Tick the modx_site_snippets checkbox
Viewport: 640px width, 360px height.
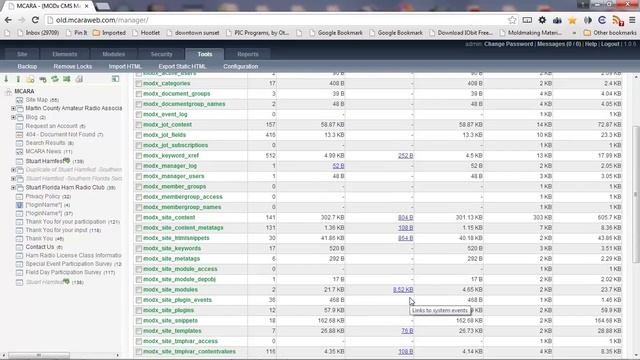[x=139, y=321]
